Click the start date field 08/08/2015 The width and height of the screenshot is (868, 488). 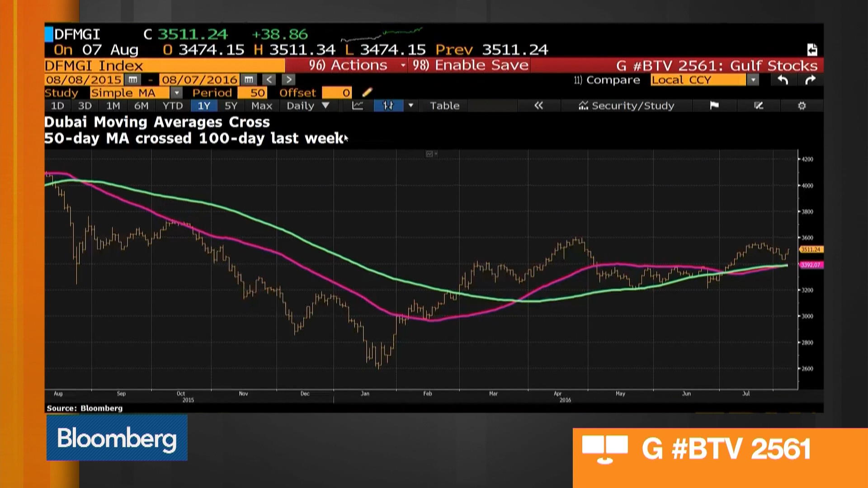coord(83,80)
